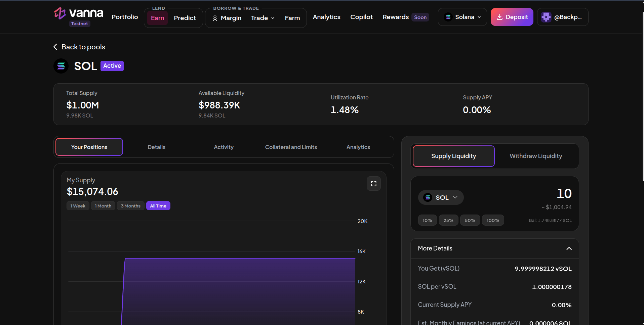Open the @Backp... wallet account button
Screen dimensions: 644x325
[x=563, y=17]
